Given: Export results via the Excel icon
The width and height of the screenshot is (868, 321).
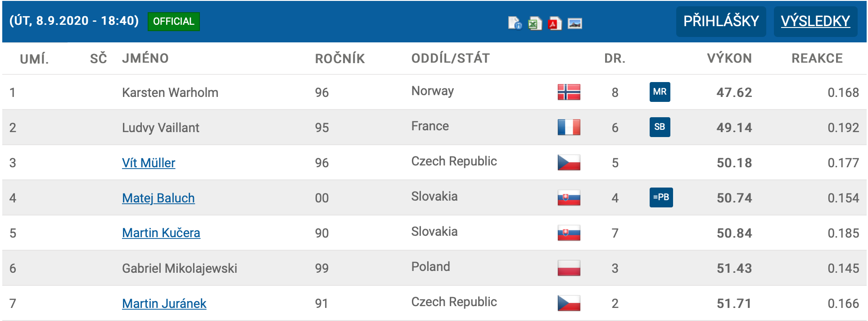Looking at the screenshot, I should 535,23.
